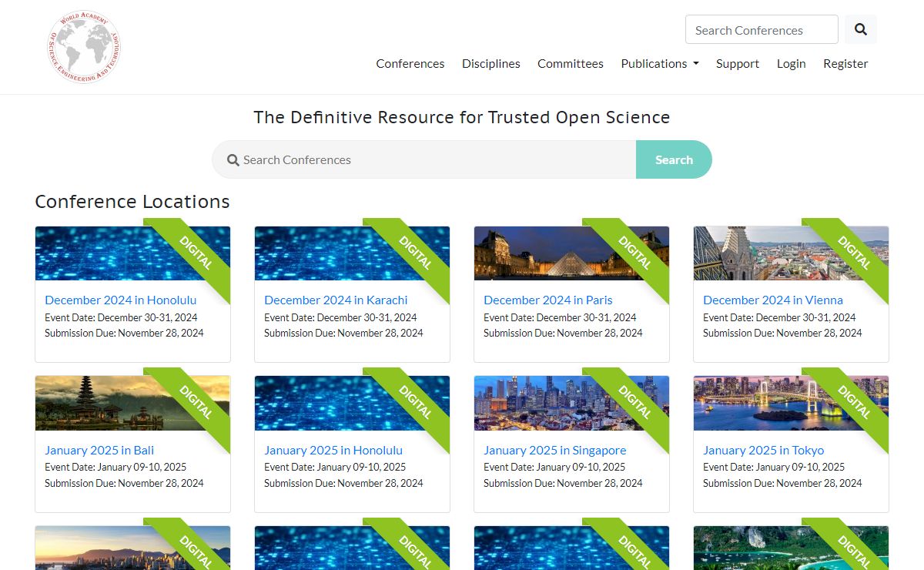Open January 2025 in Tokyo link
This screenshot has height=570, width=924.
pyautogui.click(x=764, y=451)
